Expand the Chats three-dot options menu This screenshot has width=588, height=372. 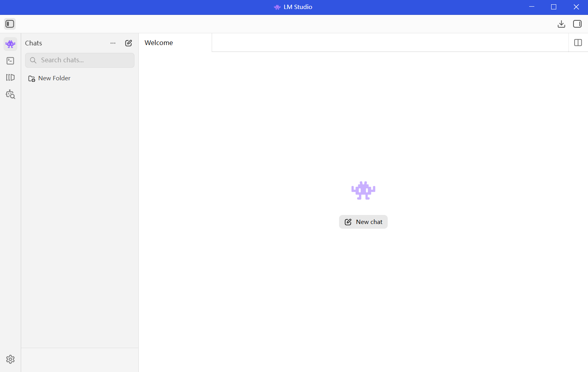[113, 43]
